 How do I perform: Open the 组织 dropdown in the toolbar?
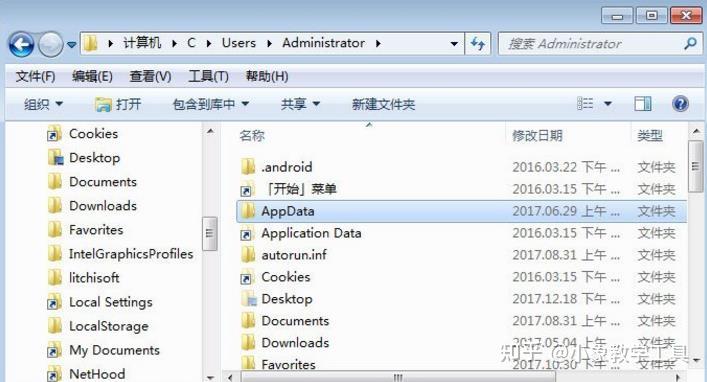(43, 104)
